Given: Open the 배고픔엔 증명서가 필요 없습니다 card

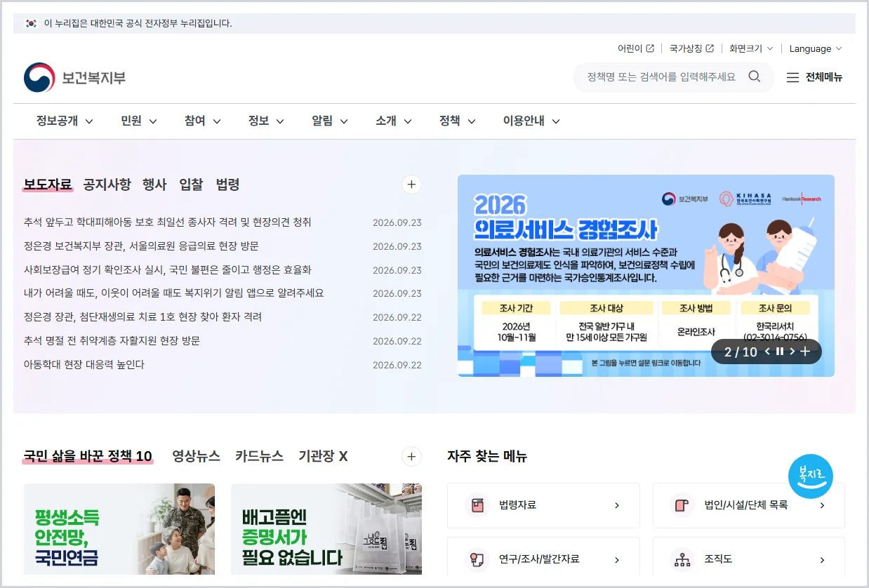Looking at the screenshot, I should 326,529.
